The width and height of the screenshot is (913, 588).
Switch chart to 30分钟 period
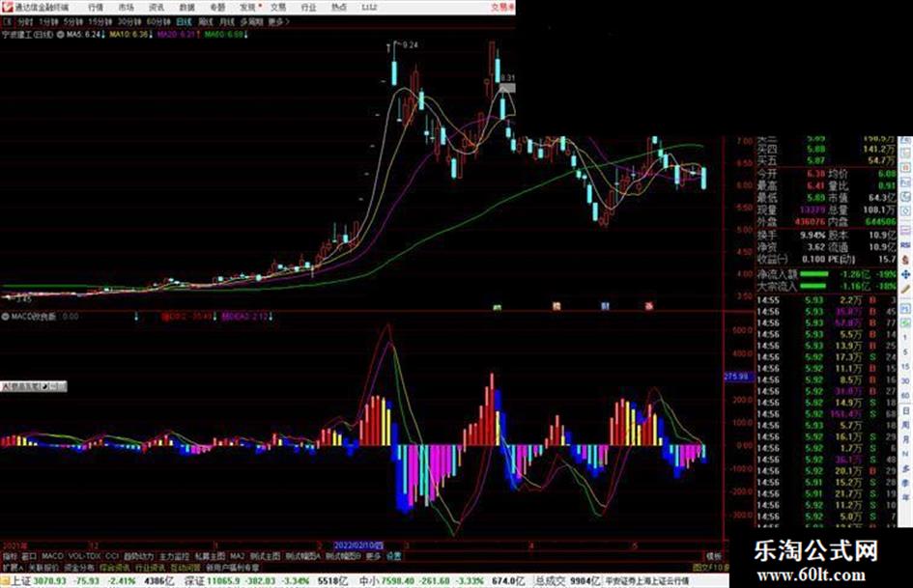point(129,21)
